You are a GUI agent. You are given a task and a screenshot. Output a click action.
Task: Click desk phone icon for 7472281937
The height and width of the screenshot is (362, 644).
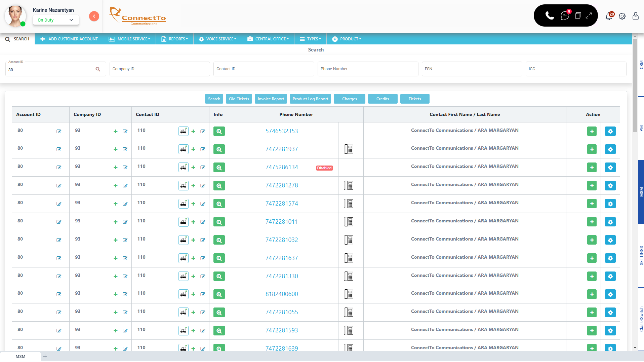pos(349,149)
